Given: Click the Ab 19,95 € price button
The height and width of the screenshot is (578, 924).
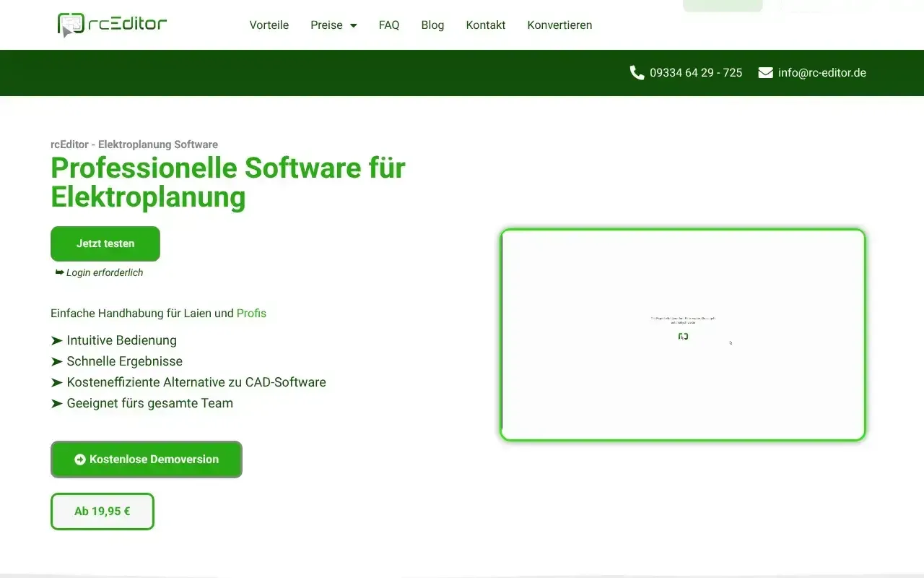Looking at the screenshot, I should (103, 512).
